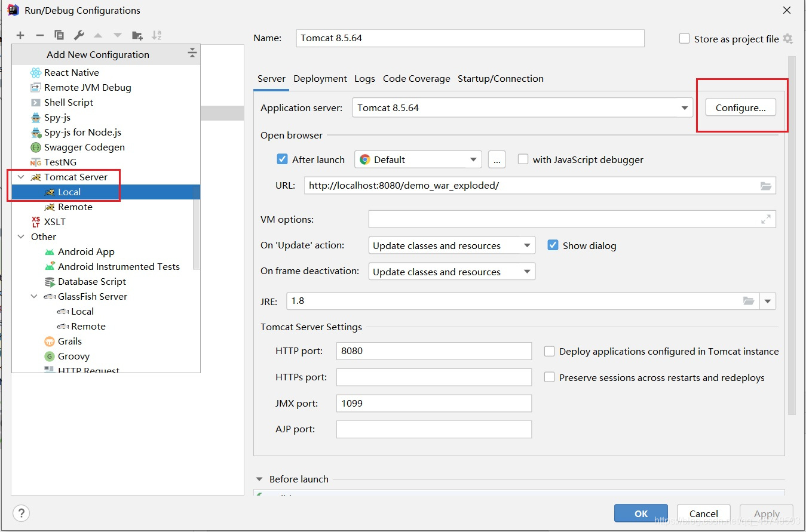The width and height of the screenshot is (806, 532).
Task: Remove configuration with the minus icon
Action: [39, 35]
